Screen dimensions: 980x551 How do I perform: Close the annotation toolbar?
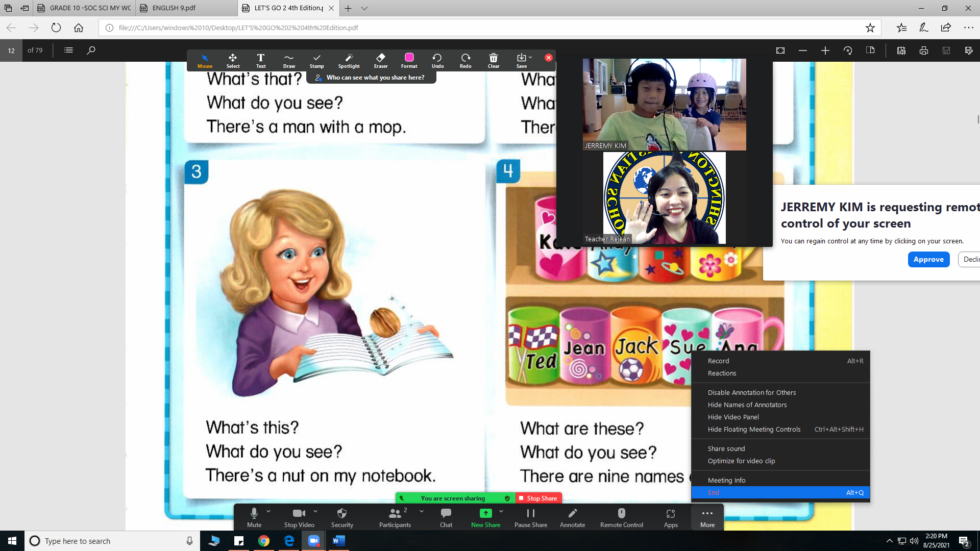click(x=549, y=58)
